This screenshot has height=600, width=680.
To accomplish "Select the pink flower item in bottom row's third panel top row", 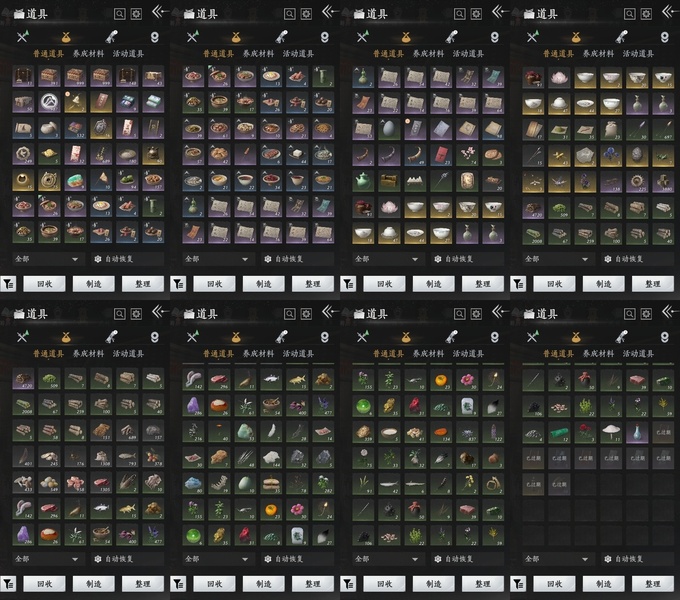I will point(468,379).
